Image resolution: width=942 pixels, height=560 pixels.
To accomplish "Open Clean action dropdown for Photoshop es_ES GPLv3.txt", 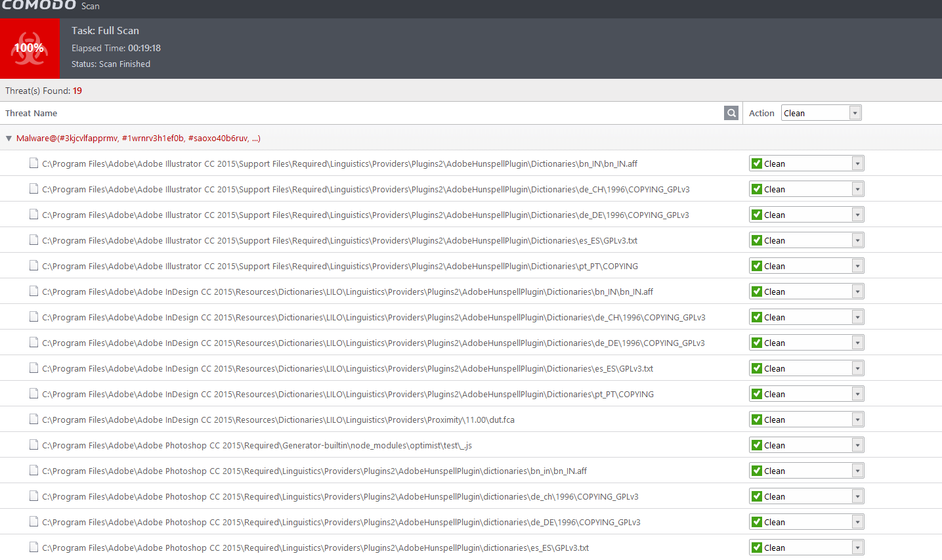I will coord(807,548).
